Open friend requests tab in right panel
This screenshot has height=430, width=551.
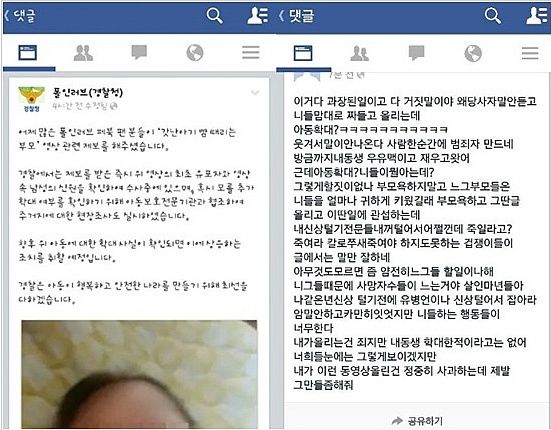point(360,53)
